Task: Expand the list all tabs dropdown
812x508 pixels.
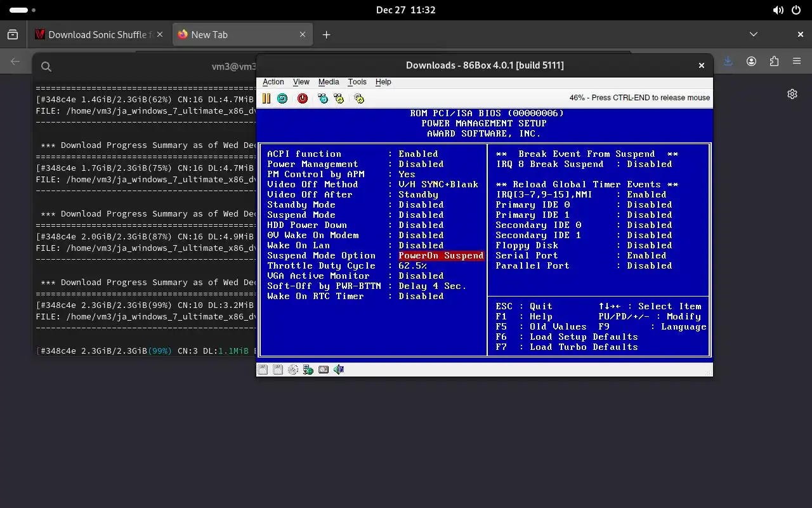Action: [754, 34]
